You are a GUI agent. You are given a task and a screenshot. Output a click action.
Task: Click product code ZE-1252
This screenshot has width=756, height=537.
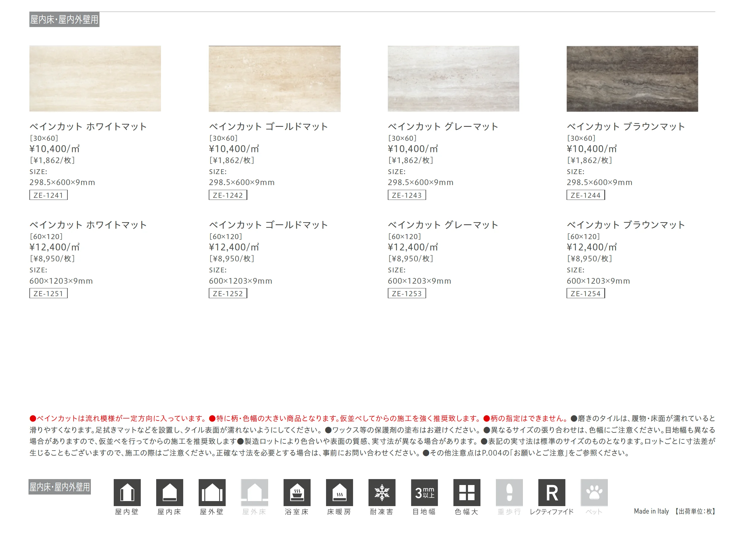228,293
